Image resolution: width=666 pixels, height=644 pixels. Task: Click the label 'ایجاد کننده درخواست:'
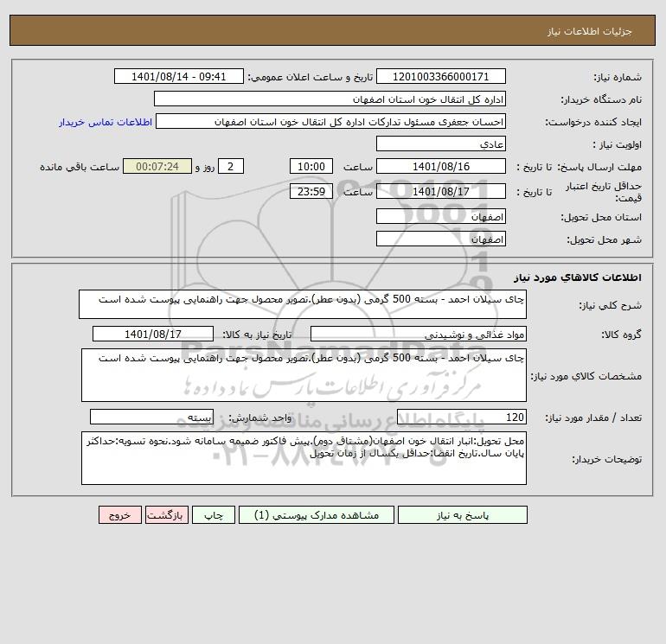tap(593, 122)
